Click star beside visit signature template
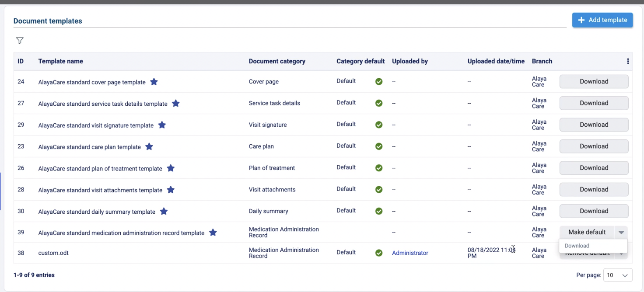The height and width of the screenshot is (292, 644). (162, 125)
